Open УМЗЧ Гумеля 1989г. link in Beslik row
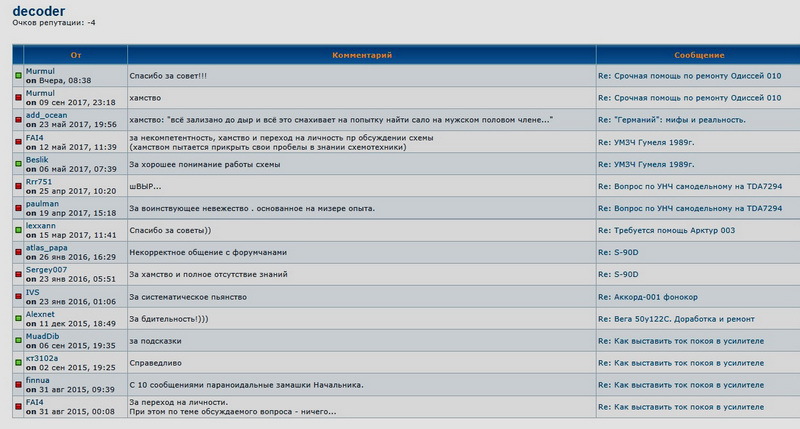 [x=646, y=164]
